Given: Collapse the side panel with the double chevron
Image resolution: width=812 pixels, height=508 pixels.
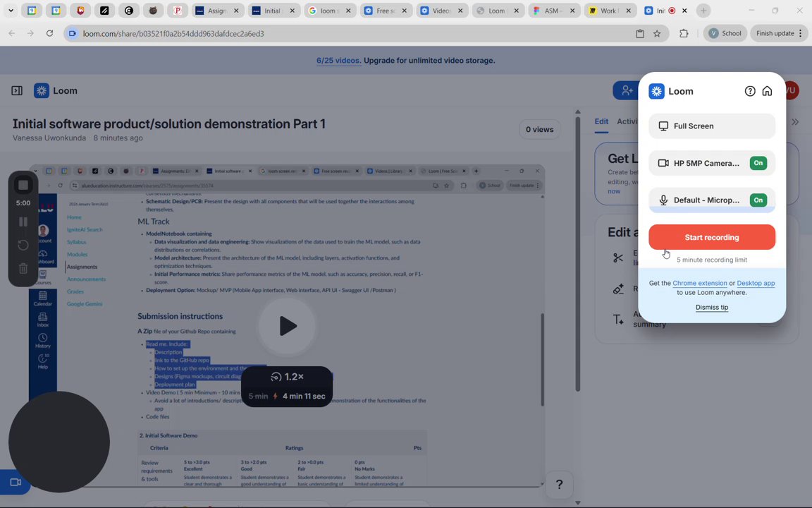Looking at the screenshot, I should [x=795, y=122].
